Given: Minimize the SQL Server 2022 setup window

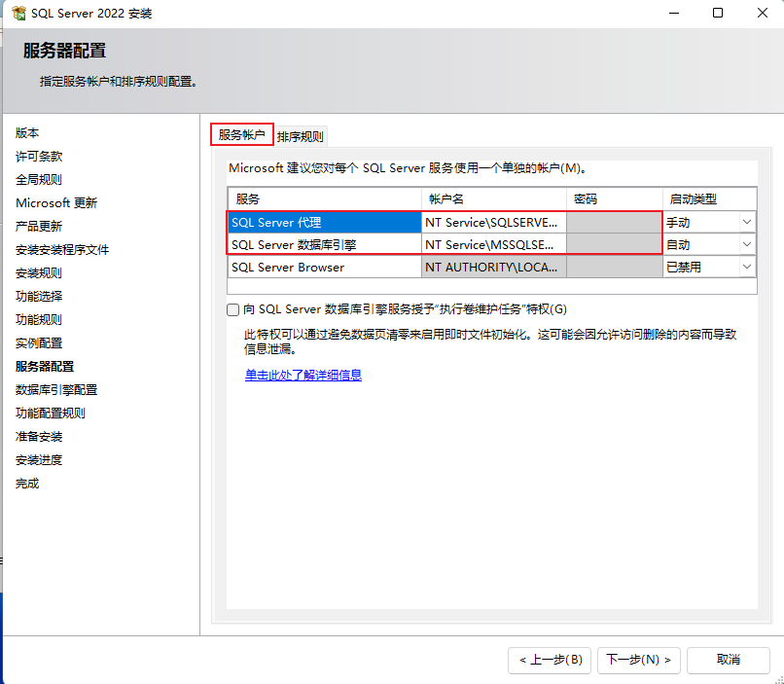Looking at the screenshot, I should tap(674, 13).
